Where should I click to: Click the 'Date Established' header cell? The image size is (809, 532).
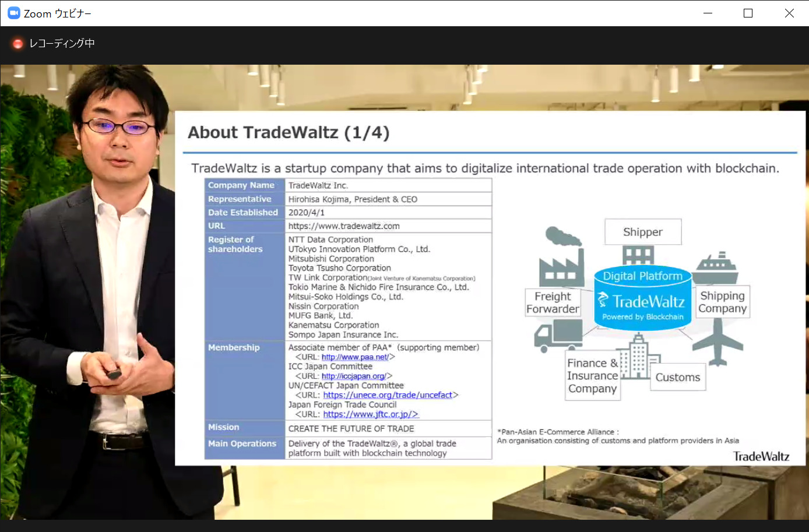tap(245, 213)
